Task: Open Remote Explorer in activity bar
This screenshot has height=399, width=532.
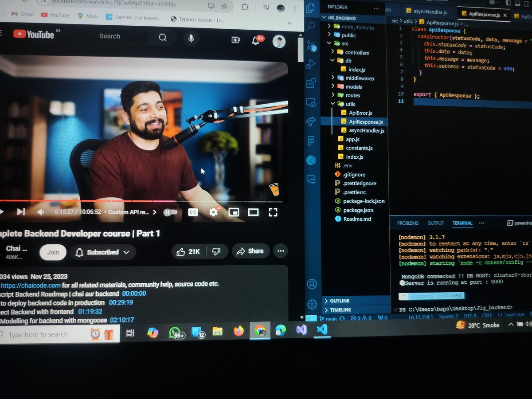Action: (x=311, y=102)
